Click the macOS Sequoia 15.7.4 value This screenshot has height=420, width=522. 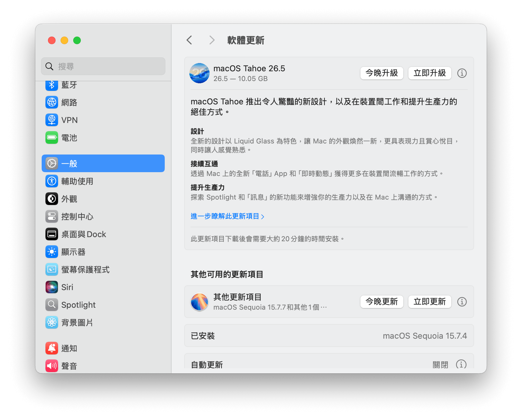pos(425,336)
